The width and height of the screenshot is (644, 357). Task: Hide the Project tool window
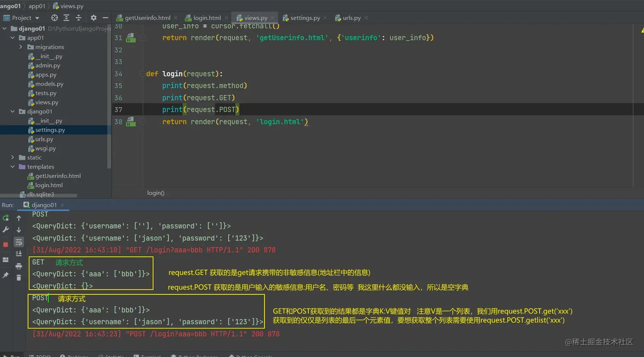(106, 18)
